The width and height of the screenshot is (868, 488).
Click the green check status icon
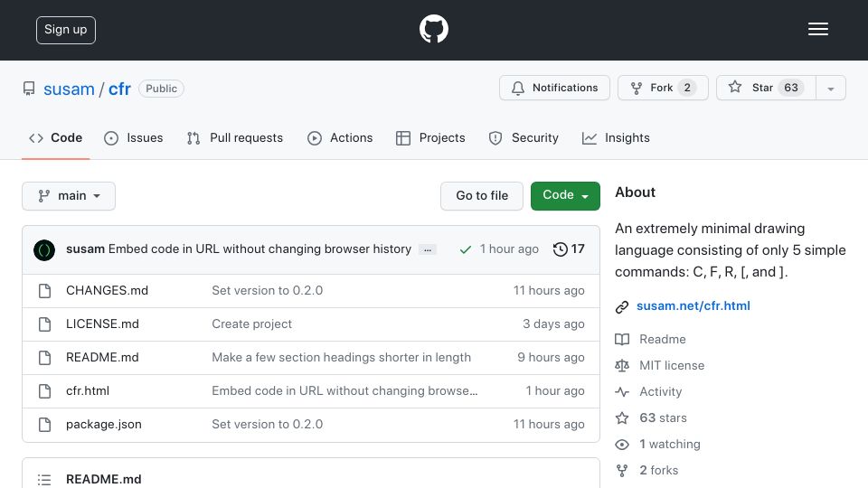[465, 249]
